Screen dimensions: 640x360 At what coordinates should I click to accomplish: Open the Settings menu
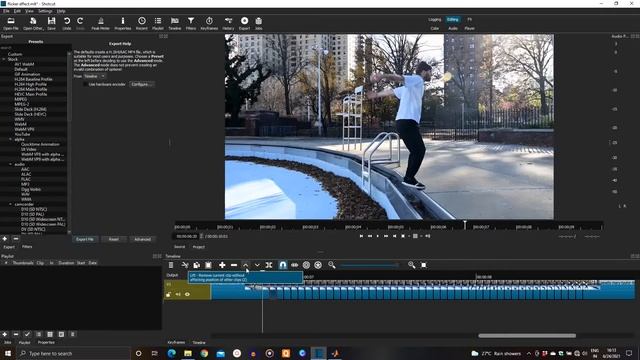[x=45, y=11]
